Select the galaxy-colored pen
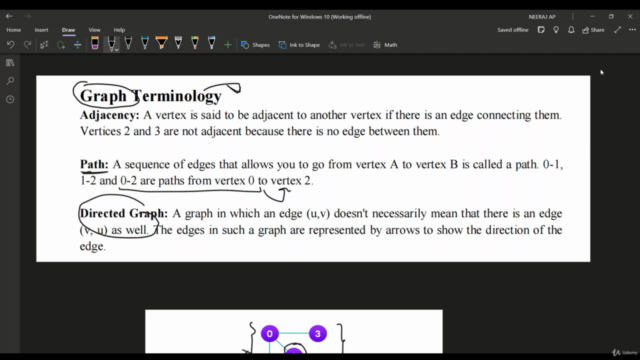The width and height of the screenshot is (640, 360). point(211,43)
